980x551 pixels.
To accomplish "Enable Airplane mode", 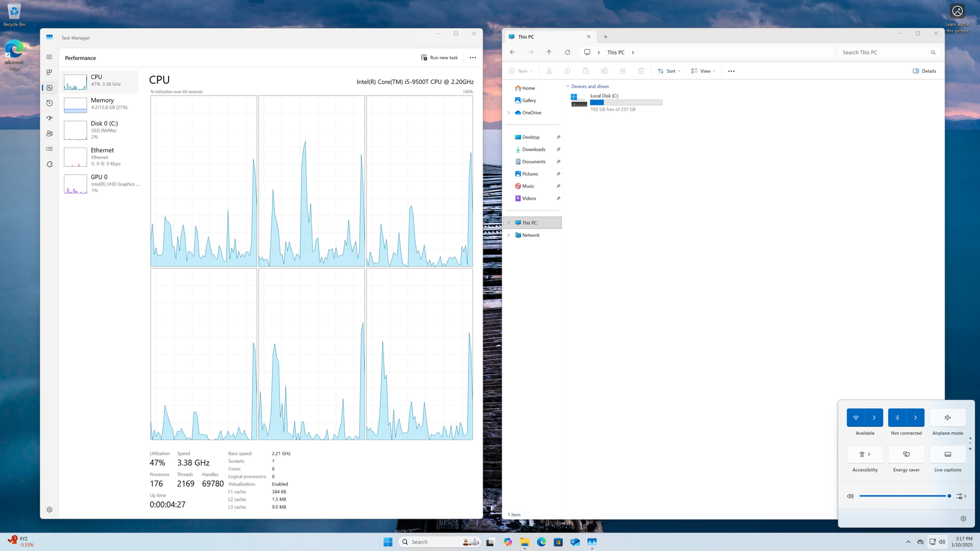I will [x=948, y=418].
